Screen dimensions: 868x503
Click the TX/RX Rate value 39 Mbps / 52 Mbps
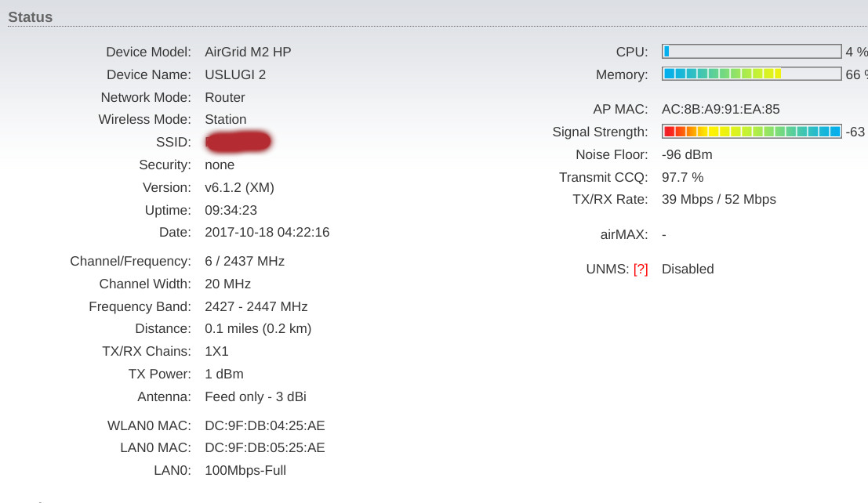(x=719, y=199)
